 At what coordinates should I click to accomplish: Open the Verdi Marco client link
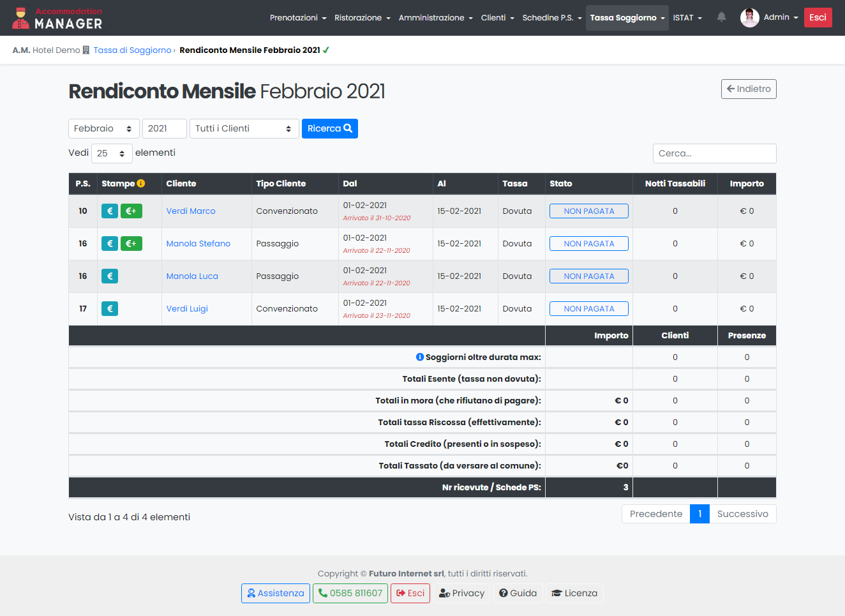coord(191,211)
